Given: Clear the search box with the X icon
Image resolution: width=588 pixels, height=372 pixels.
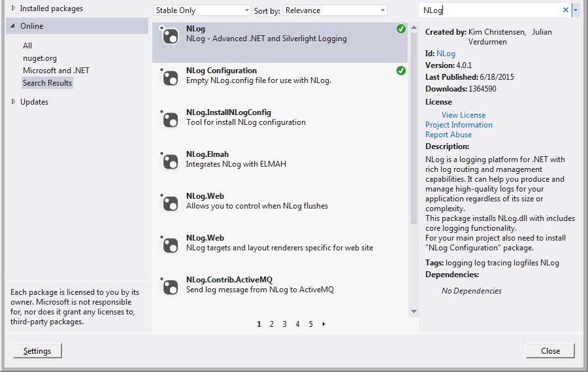Looking at the screenshot, I should pyautogui.click(x=566, y=10).
